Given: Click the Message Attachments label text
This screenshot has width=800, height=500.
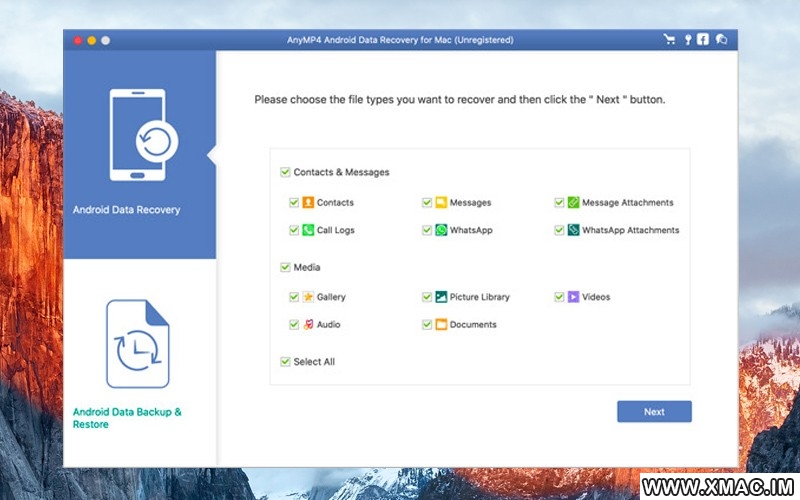Looking at the screenshot, I should pos(628,203).
